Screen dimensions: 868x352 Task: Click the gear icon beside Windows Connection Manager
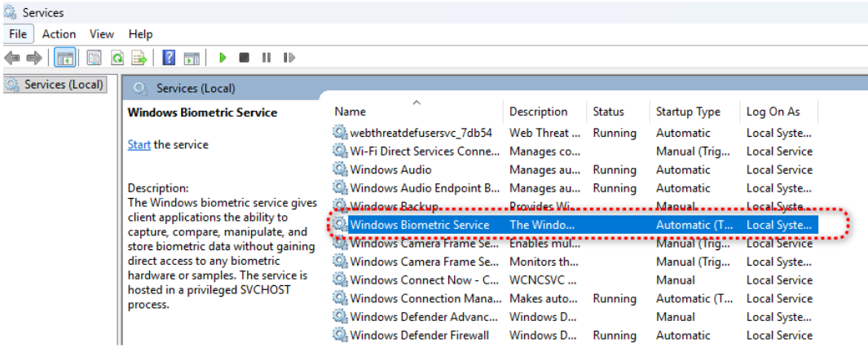coord(339,297)
